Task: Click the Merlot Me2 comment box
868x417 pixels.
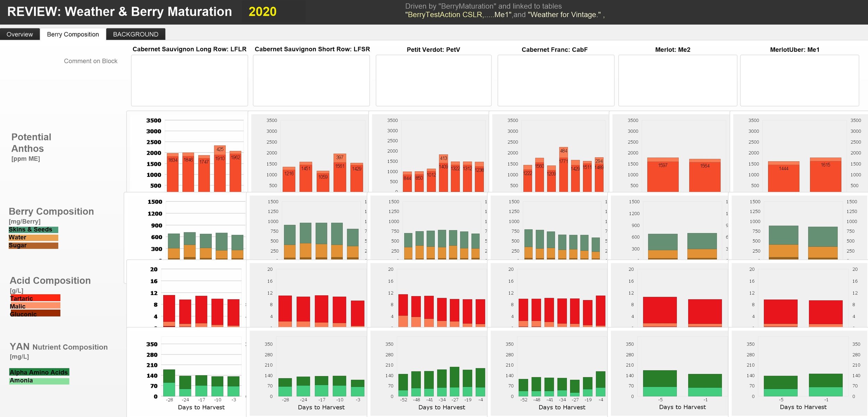Action: (678, 80)
